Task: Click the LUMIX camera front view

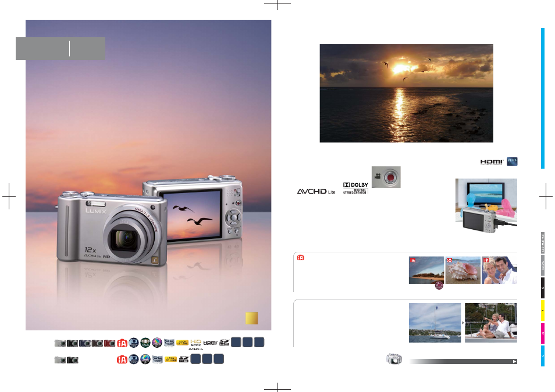Action: (x=112, y=229)
